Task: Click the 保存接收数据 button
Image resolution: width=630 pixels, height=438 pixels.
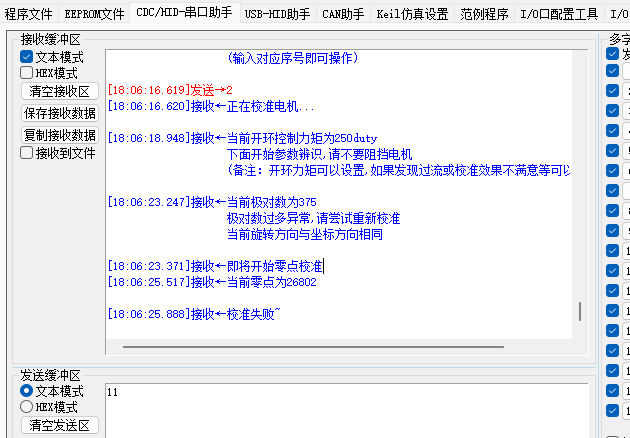Action: (60, 113)
